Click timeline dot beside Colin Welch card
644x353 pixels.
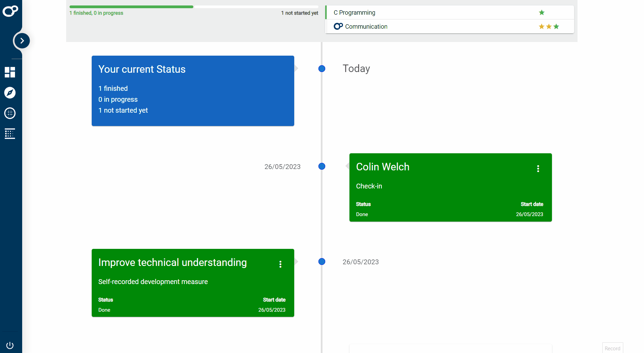click(322, 167)
